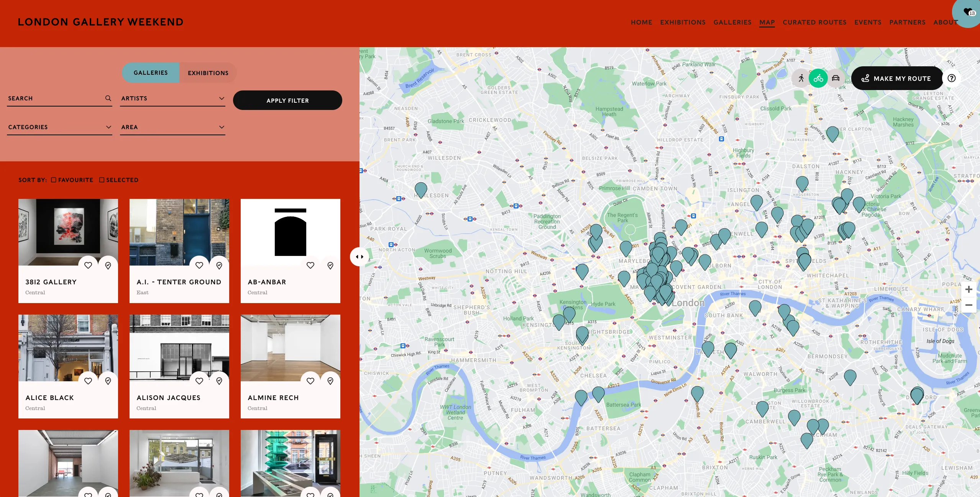Image resolution: width=980 pixels, height=497 pixels.
Task: Tick the Favourite sort checkbox
Action: (x=54, y=180)
